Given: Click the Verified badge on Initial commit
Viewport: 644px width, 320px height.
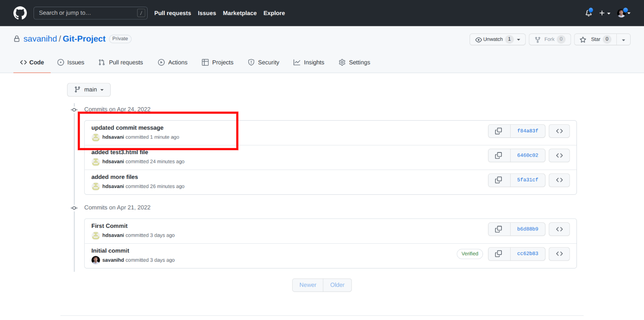Looking at the screenshot, I should [x=470, y=254].
